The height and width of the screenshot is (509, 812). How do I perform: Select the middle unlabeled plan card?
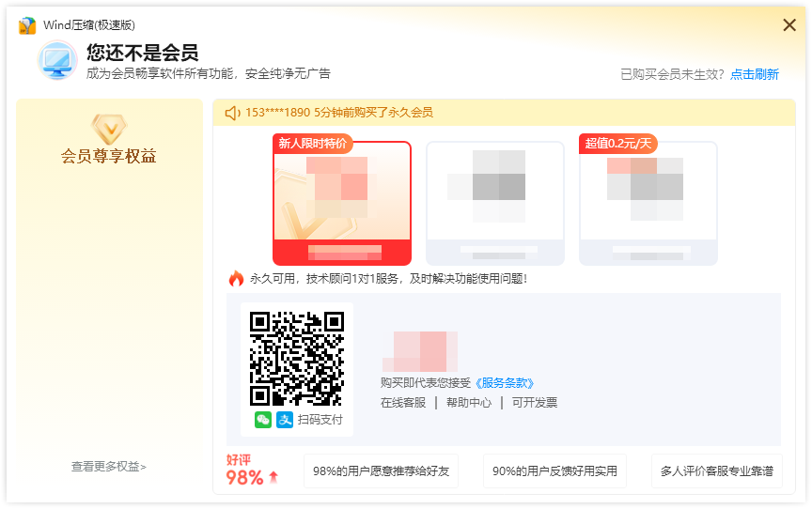495,203
